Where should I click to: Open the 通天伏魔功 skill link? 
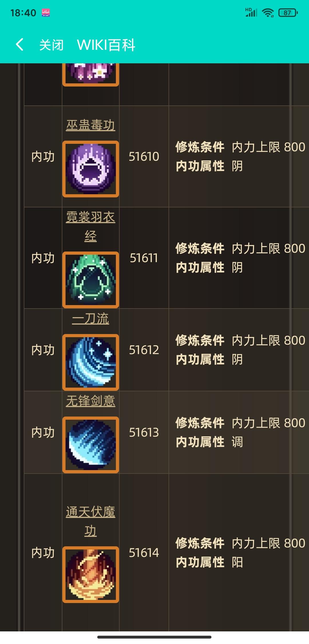91,521
